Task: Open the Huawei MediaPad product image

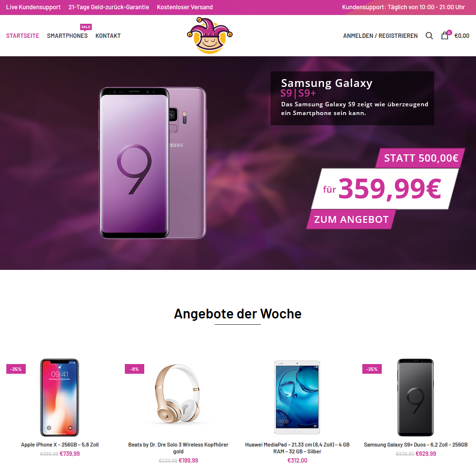Action: point(297,398)
